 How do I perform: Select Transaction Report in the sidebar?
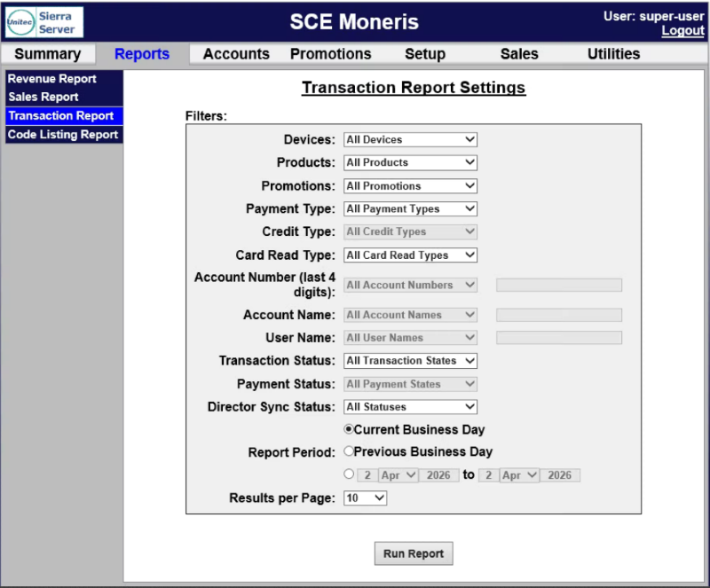tap(64, 116)
